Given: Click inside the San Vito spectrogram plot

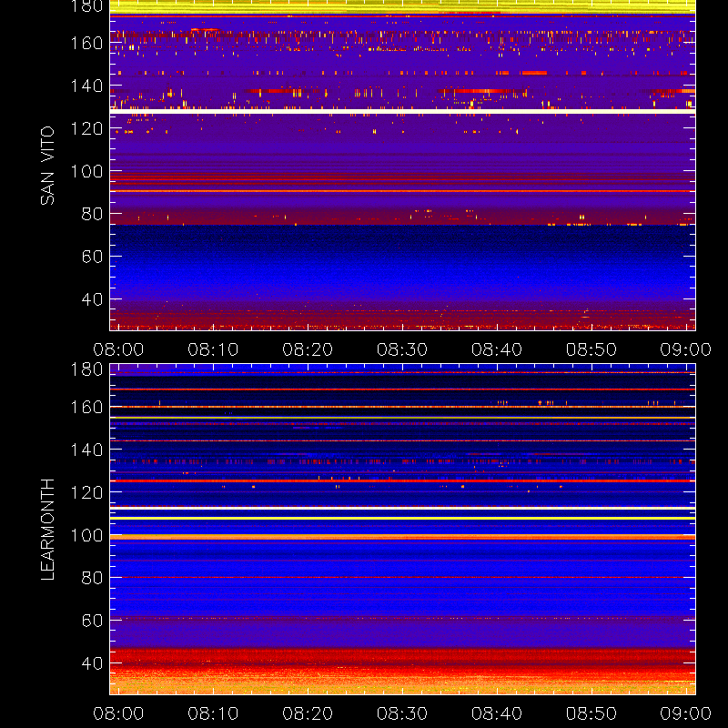Looking at the screenshot, I should click(402, 166).
